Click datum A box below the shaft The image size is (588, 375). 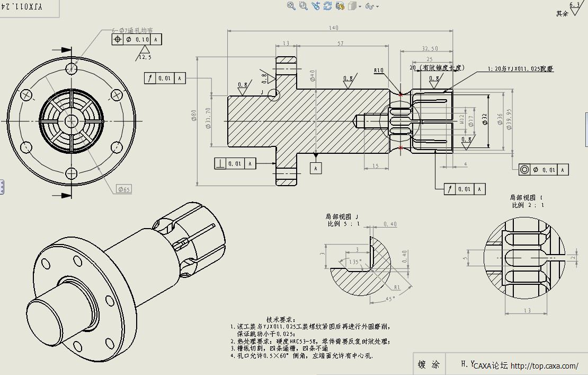pyautogui.click(x=316, y=168)
